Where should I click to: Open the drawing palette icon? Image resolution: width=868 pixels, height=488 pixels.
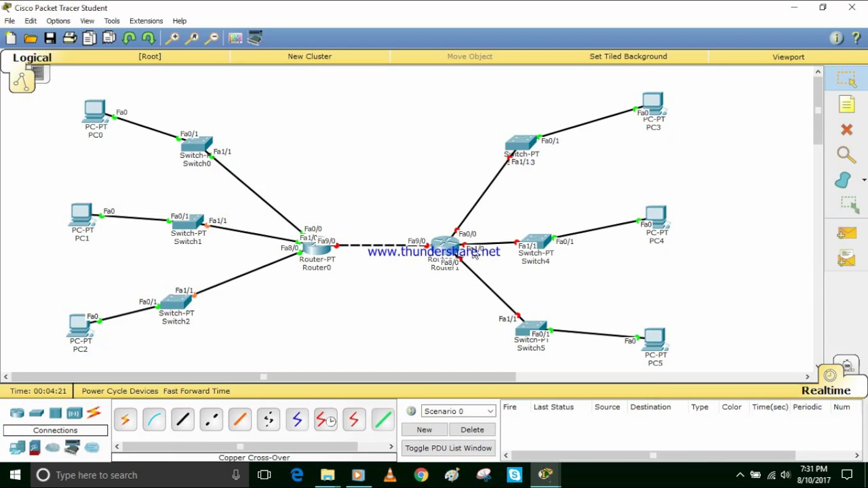[x=235, y=39]
